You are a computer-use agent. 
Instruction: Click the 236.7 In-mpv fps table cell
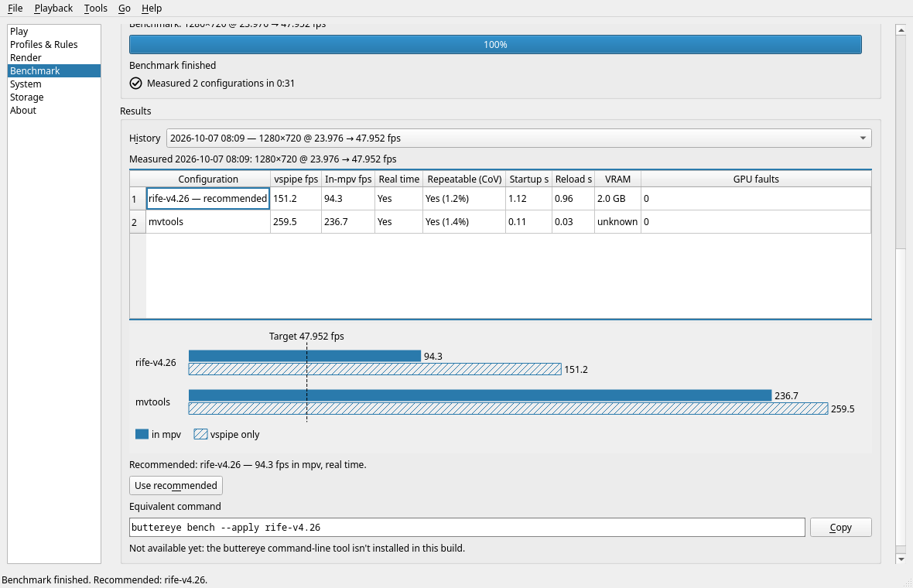pyautogui.click(x=348, y=222)
